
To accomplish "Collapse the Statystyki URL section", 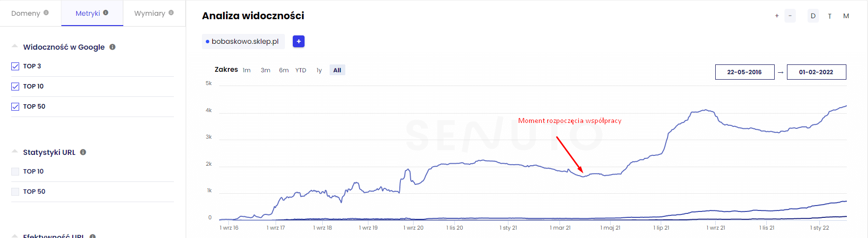I will point(15,151).
